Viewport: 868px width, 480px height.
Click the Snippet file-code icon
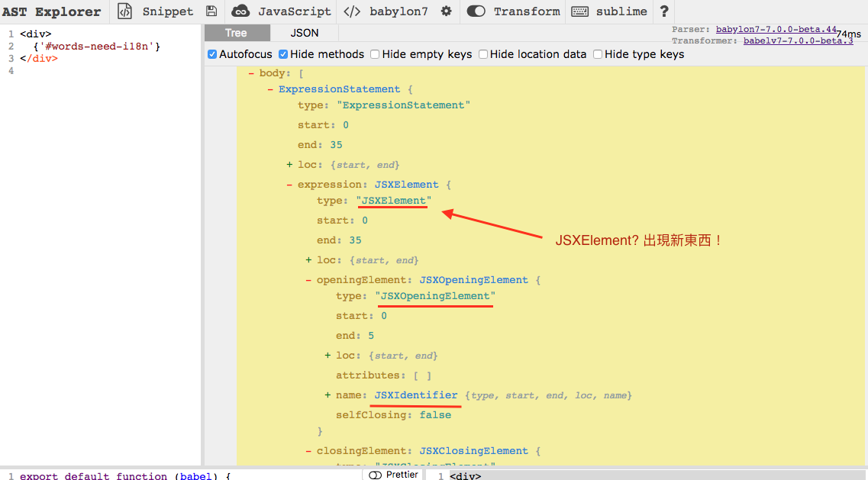pos(125,11)
